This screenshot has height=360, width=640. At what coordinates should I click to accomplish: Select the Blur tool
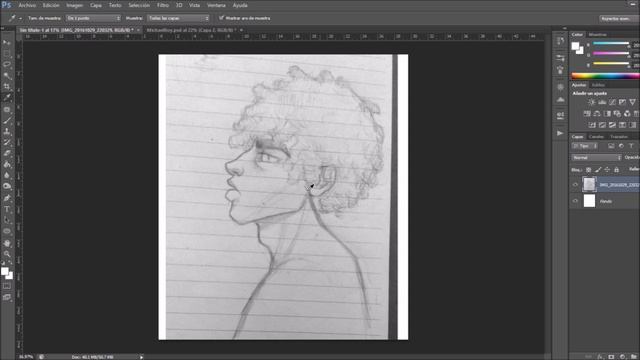[7, 176]
